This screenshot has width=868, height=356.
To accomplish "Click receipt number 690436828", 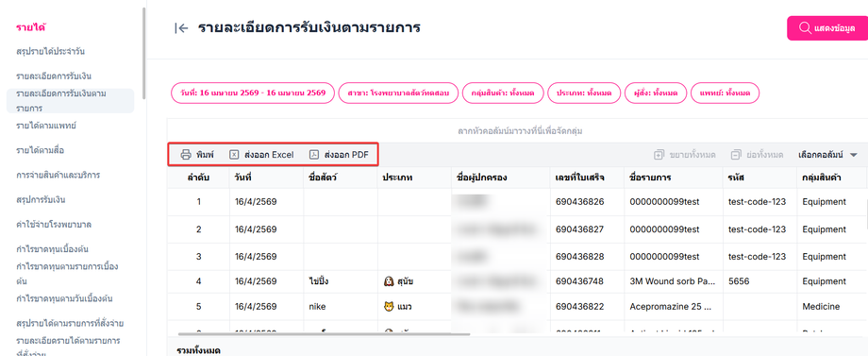I will click(579, 257).
